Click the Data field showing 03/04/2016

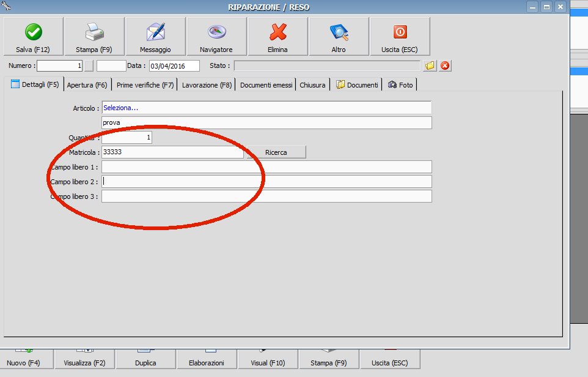point(174,66)
